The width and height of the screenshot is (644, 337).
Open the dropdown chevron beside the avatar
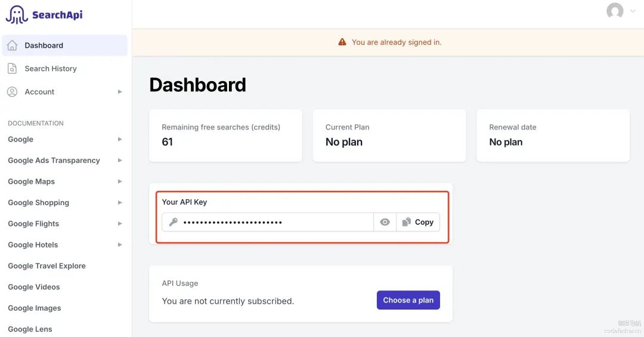633,11
